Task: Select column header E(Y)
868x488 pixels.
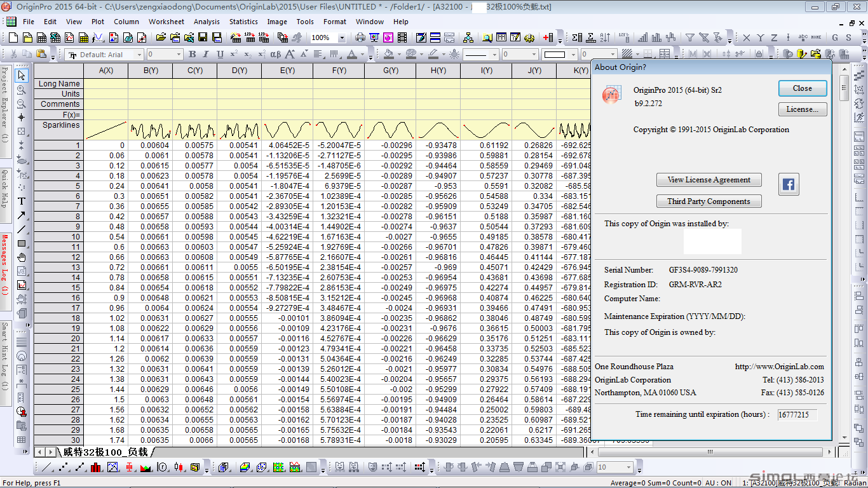Action: (x=287, y=71)
